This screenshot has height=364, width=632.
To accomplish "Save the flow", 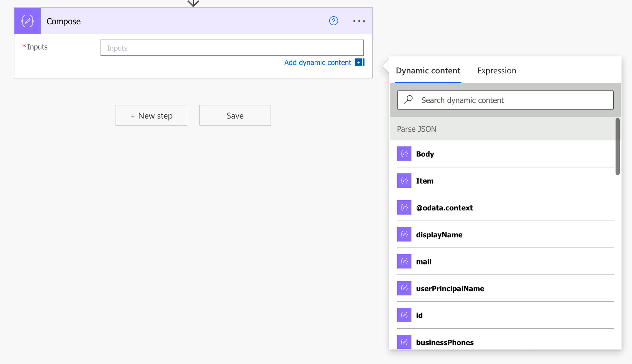I will coord(235,115).
